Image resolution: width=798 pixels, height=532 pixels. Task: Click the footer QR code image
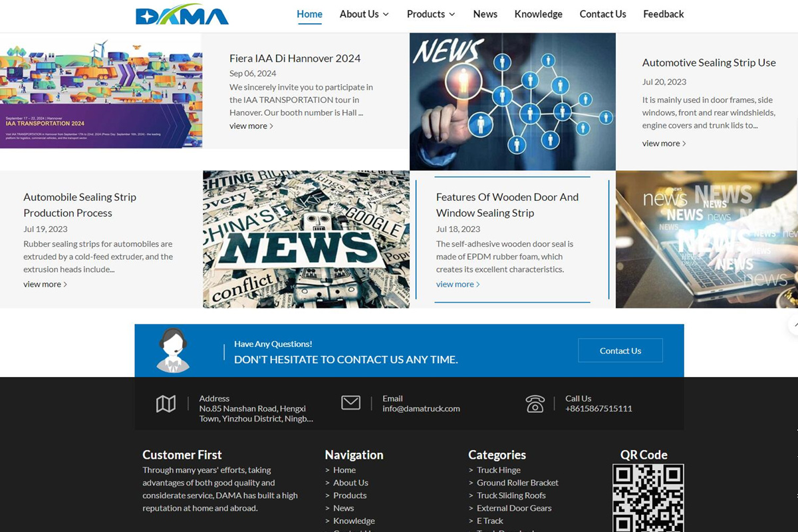click(x=648, y=497)
